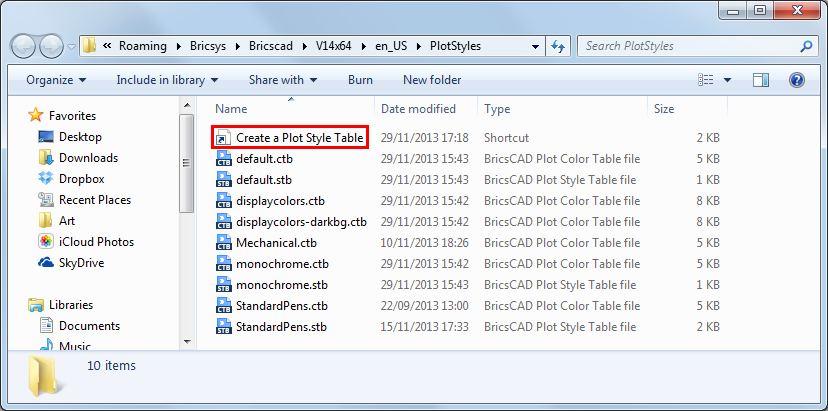Click the CTB icon of displaycolors.ctb
Screen dimensions: 828x411
tap(224, 201)
